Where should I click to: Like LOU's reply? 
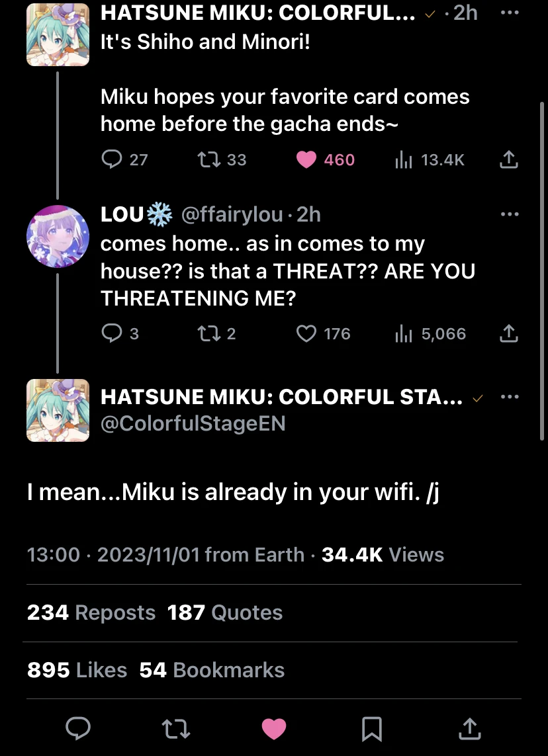tap(306, 333)
